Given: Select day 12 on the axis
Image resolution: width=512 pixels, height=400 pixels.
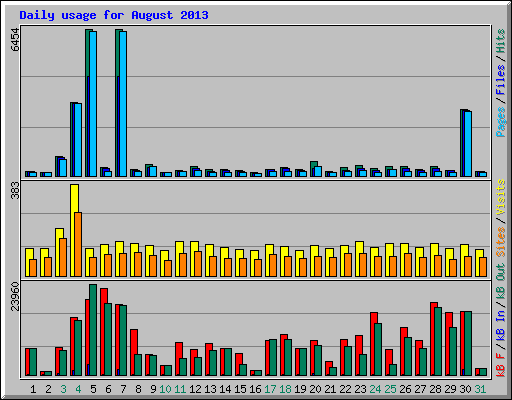Looking at the screenshot, I should click(195, 389).
